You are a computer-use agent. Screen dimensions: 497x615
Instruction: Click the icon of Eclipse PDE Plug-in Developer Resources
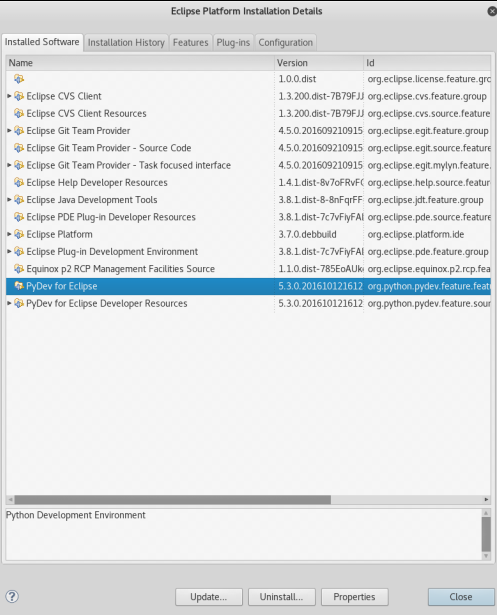tap(19, 217)
